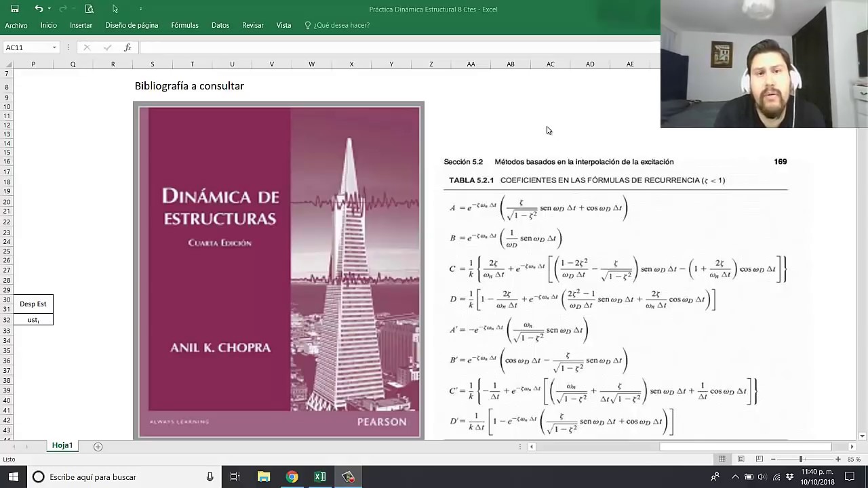Open the Windows Start menu
Image resolution: width=868 pixels, height=488 pixels.
coord(14,476)
